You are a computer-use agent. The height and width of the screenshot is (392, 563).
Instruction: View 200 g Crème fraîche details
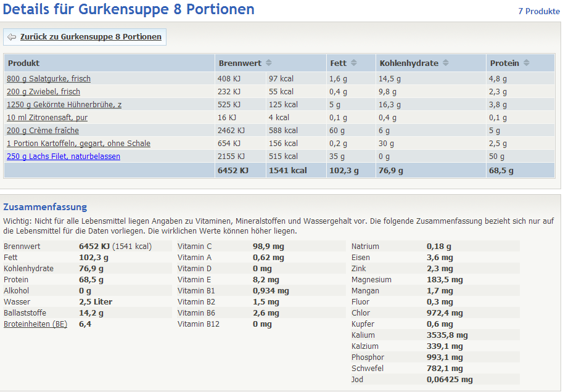pyautogui.click(x=43, y=131)
